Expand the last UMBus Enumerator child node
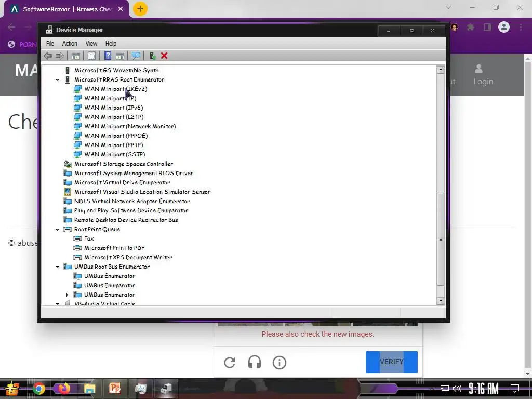Image resolution: width=532 pixels, height=399 pixels. (x=67, y=295)
